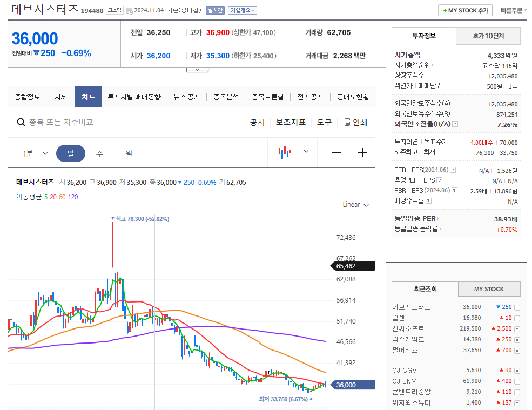Viewport: 532px width, 410px height.
Task: Open the 1분 minute interval dropdown
Action: coord(35,154)
